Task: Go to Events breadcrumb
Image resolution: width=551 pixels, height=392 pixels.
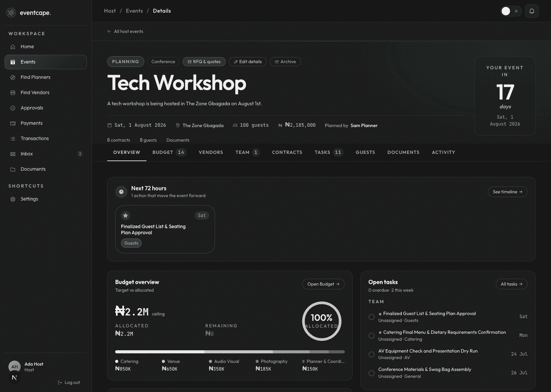Action: pyautogui.click(x=134, y=11)
